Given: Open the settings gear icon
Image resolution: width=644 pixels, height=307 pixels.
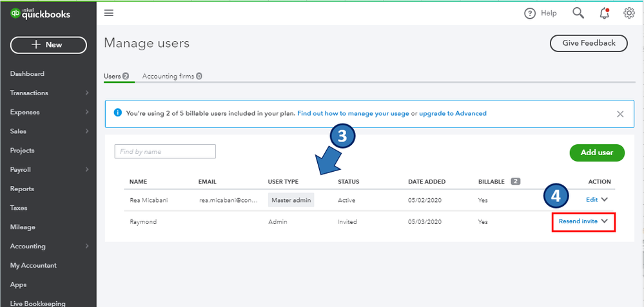Looking at the screenshot, I should point(629,14).
